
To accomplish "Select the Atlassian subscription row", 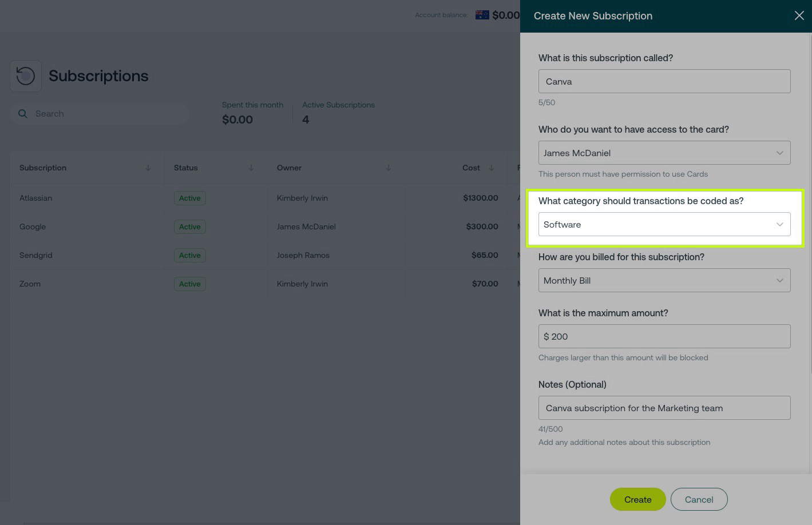I will 35,198.
